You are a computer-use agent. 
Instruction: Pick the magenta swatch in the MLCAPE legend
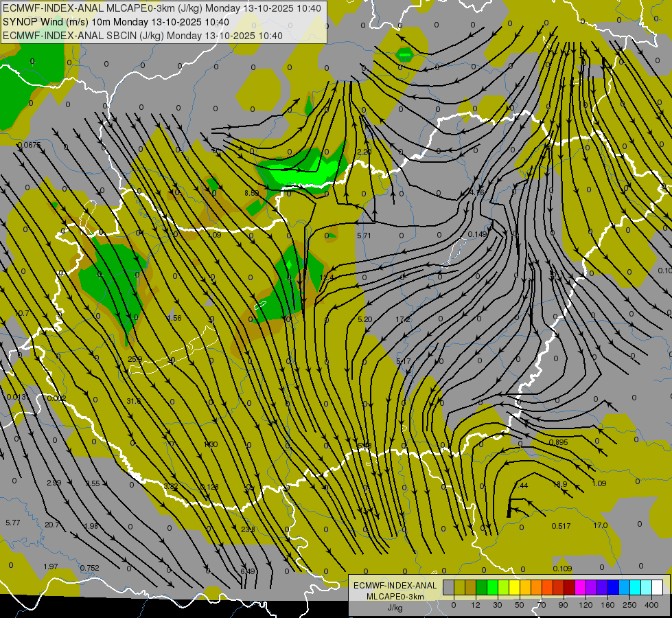(580, 587)
